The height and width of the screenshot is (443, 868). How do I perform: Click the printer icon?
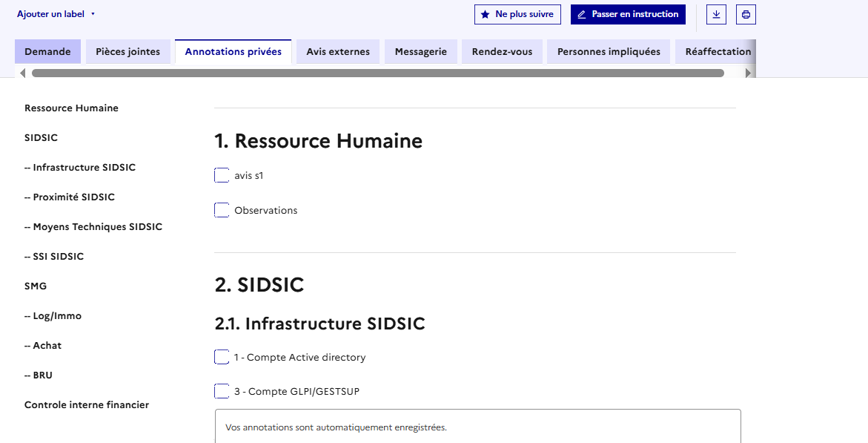point(746,15)
